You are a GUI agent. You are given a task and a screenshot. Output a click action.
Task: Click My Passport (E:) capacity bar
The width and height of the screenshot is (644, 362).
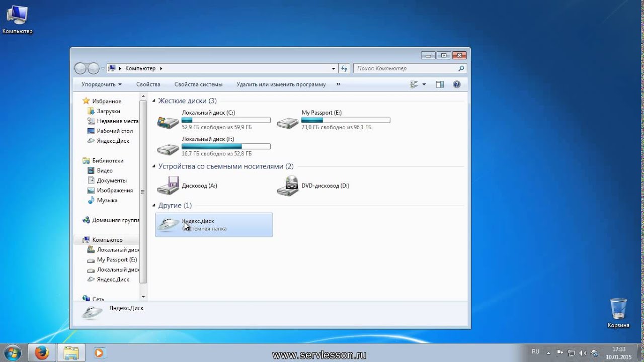tap(346, 120)
